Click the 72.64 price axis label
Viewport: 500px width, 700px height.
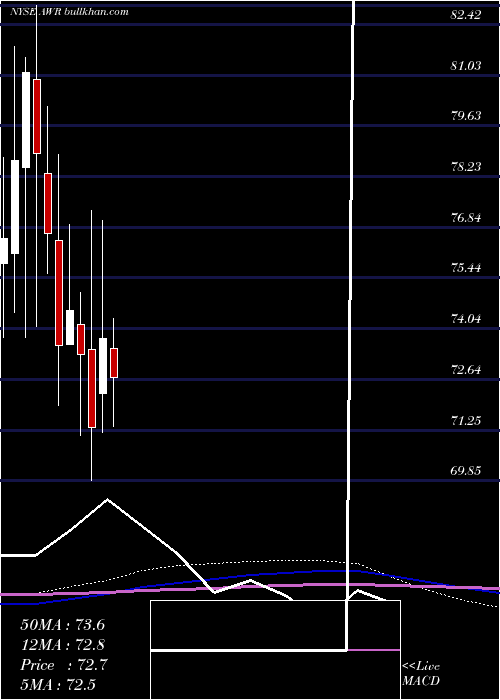pyautogui.click(x=466, y=370)
